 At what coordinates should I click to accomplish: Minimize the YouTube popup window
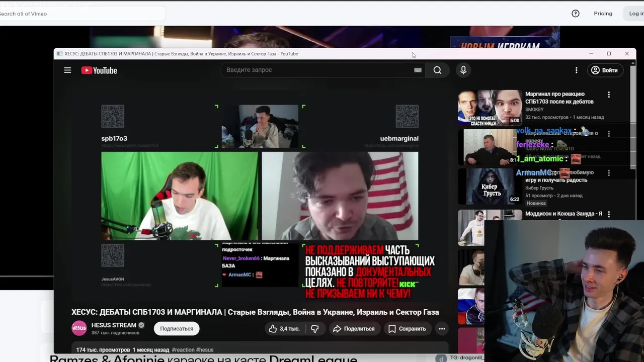pos(591,54)
